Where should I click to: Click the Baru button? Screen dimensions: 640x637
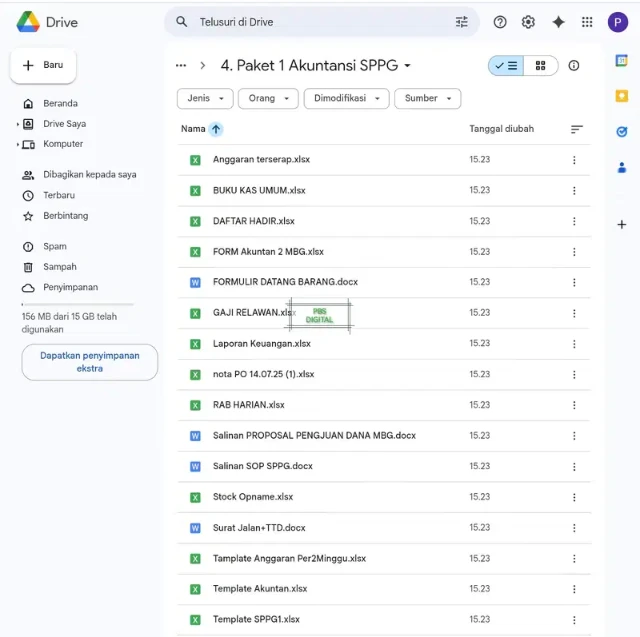point(43,65)
